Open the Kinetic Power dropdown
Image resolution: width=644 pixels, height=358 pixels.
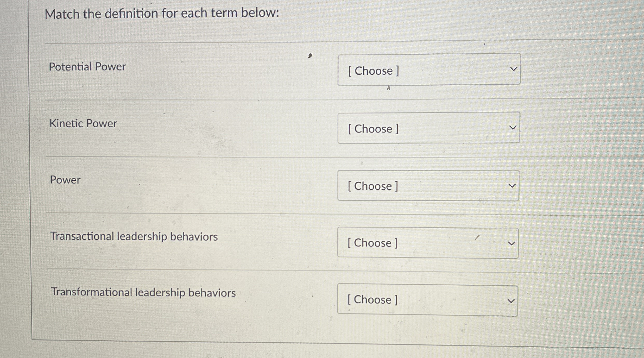pyautogui.click(x=428, y=128)
